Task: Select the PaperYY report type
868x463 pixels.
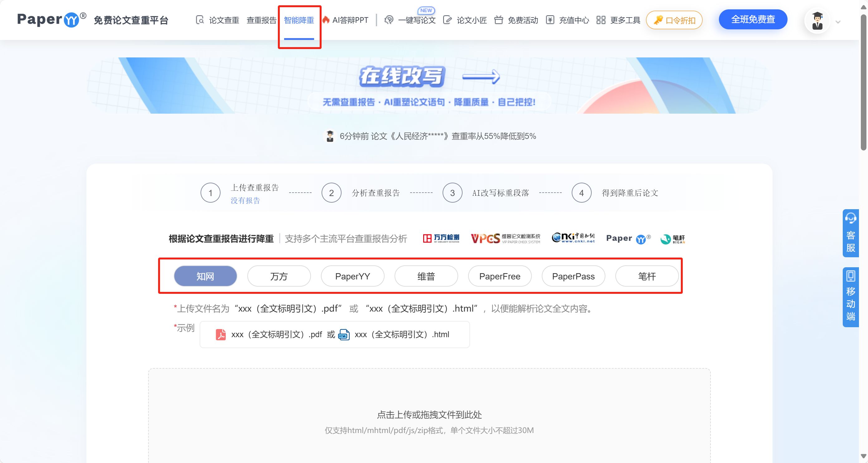Action: [352, 276]
